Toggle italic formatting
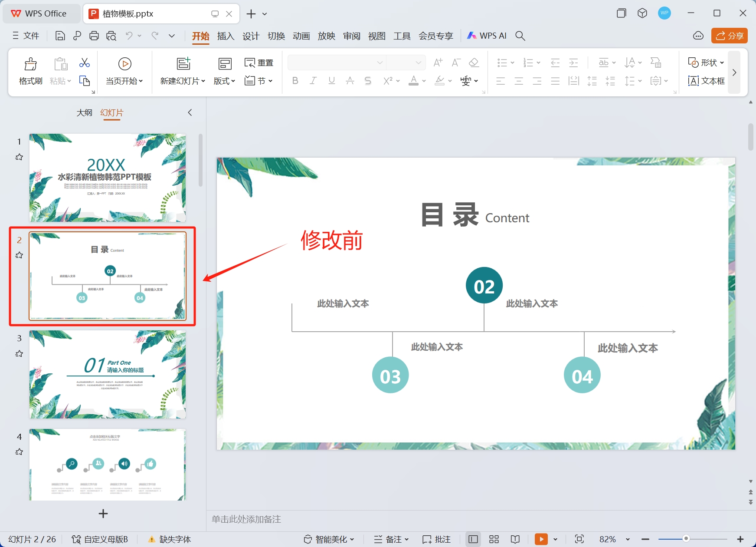Screen dimensions: 756x547 (313, 80)
